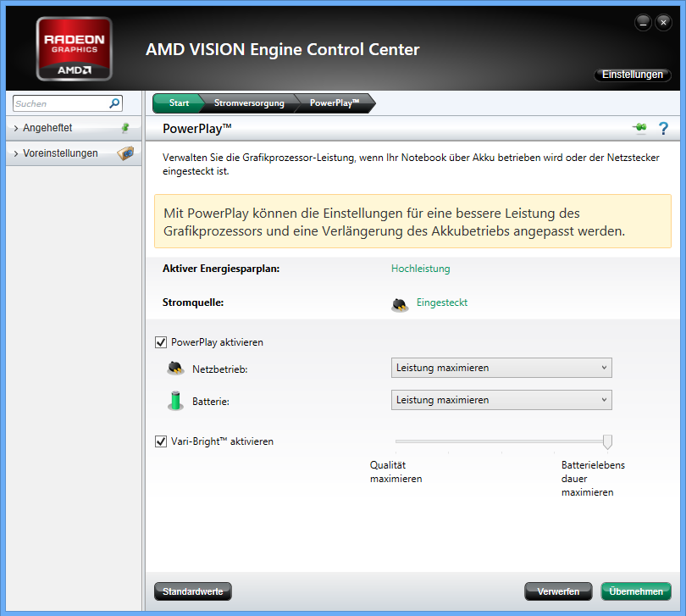
Task: Uncheck Vari-Bright aktivieren checkbox
Action: (161, 441)
